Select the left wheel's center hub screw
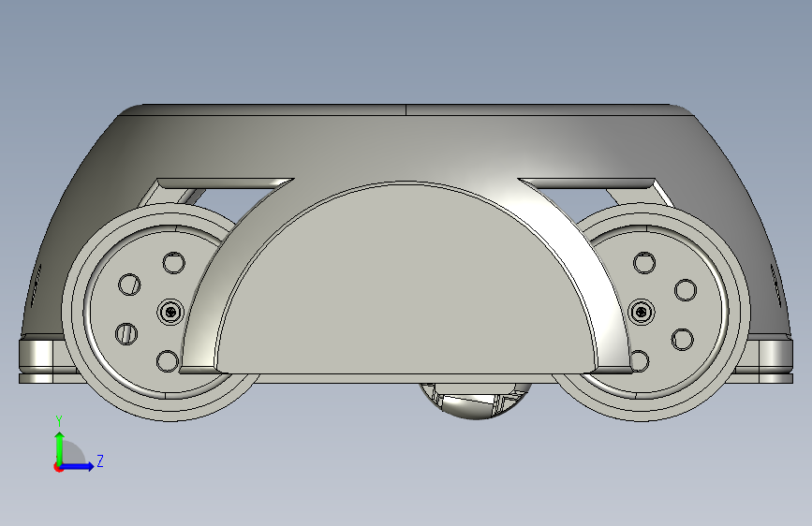Screen dimensions: 812x526 coord(170,313)
